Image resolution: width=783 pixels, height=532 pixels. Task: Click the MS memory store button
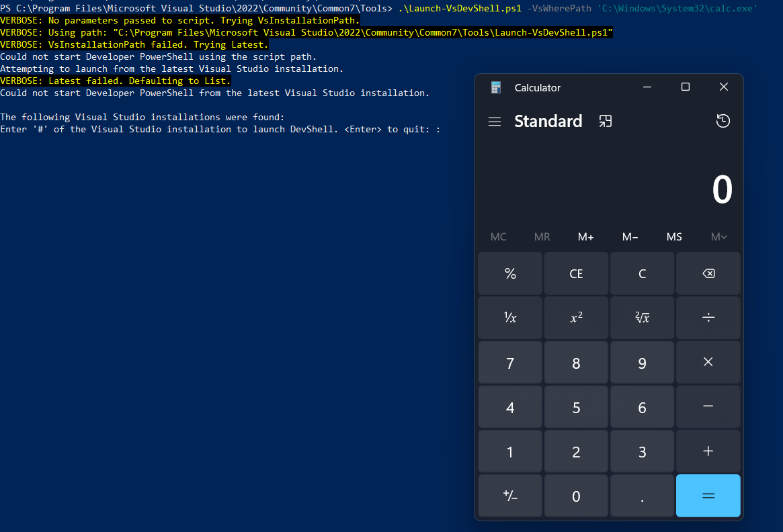point(674,237)
